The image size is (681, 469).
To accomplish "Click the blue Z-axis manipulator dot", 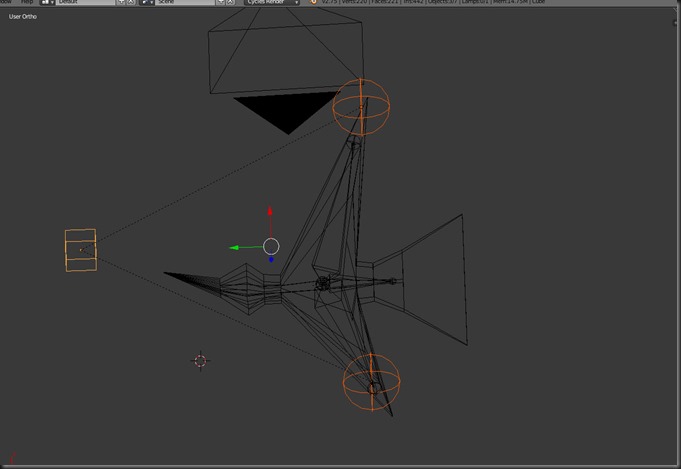I will tap(271, 260).
